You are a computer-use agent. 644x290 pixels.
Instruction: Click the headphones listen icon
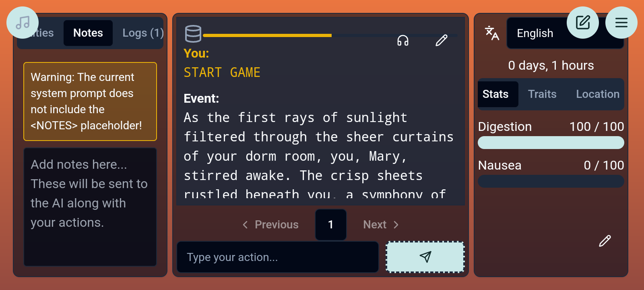coord(402,40)
